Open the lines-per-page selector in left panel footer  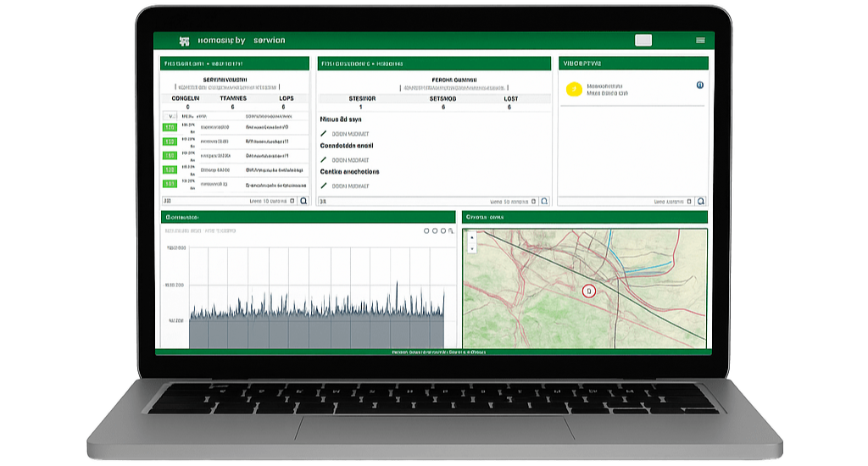(x=291, y=202)
